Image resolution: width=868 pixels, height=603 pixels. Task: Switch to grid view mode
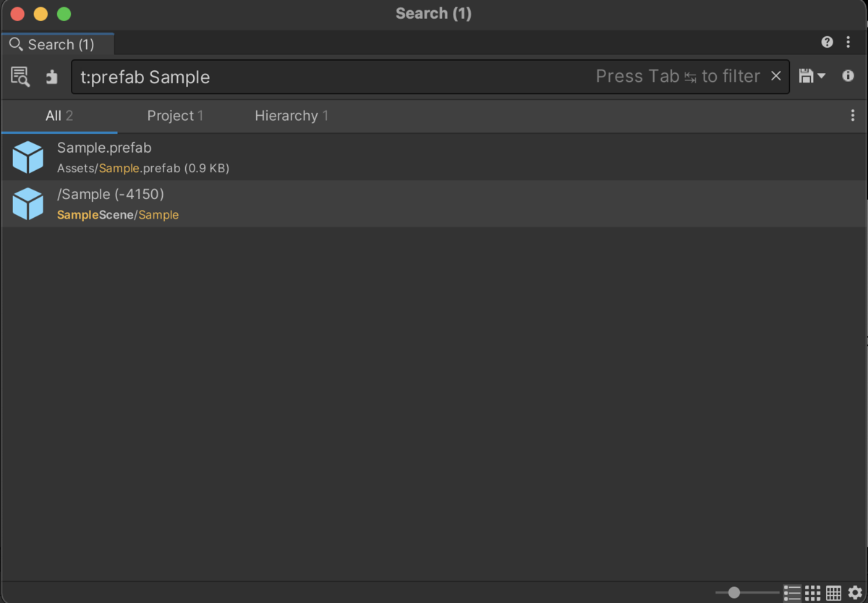[813, 593]
